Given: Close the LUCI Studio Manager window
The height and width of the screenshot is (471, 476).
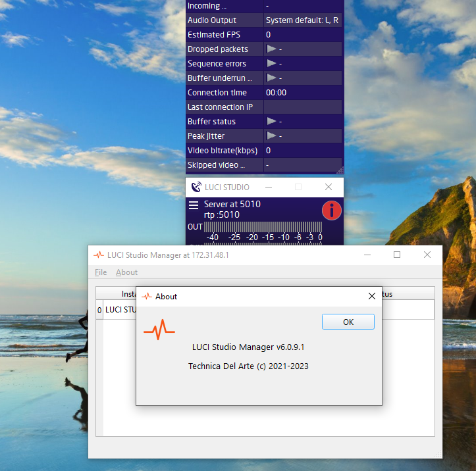Looking at the screenshot, I should pyautogui.click(x=427, y=255).
